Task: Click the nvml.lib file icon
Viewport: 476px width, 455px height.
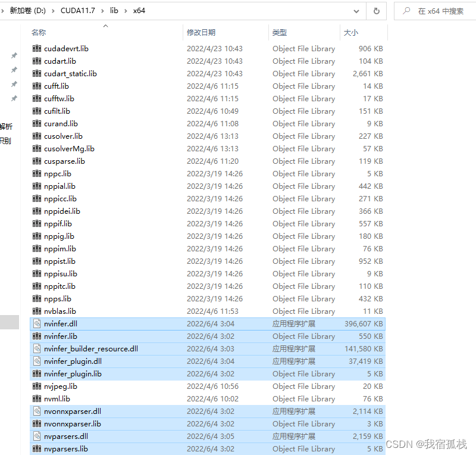Action: [x=37, y=398]
